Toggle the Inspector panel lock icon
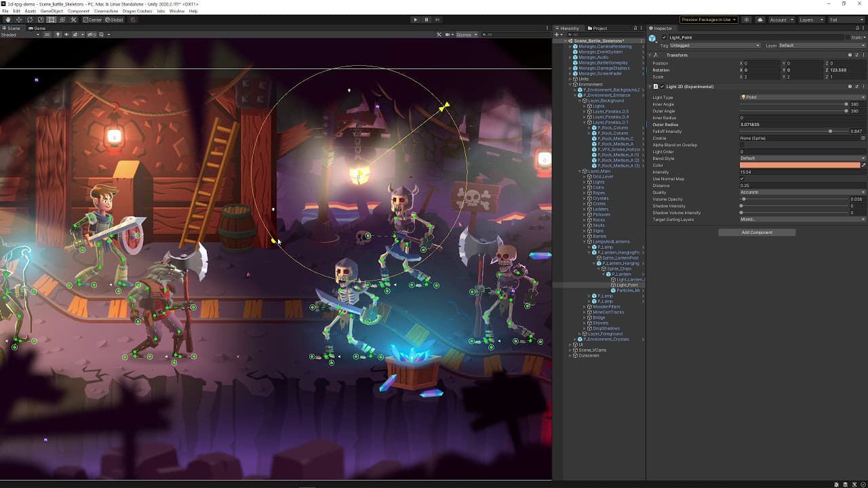This screenshot has width=868, height=488. click(x=857, y=28)
